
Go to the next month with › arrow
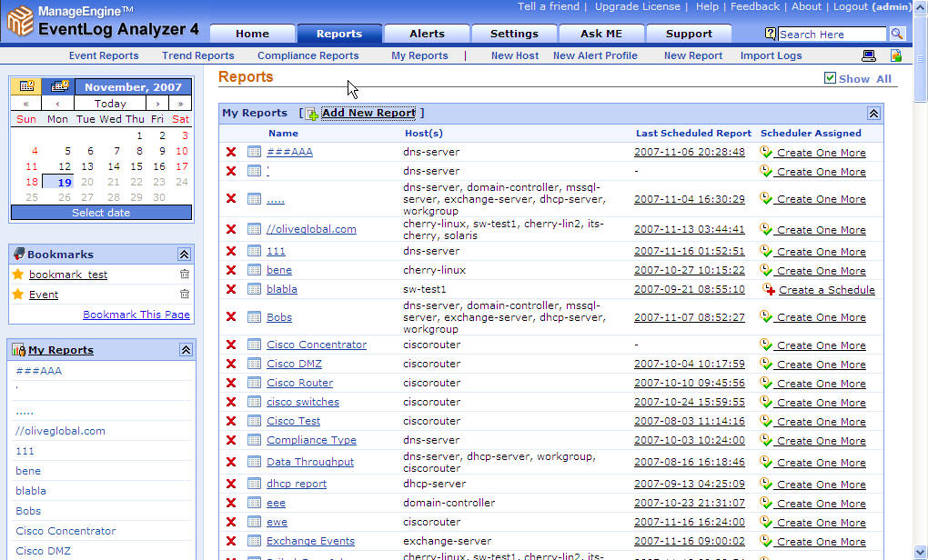tap(157, 104)
